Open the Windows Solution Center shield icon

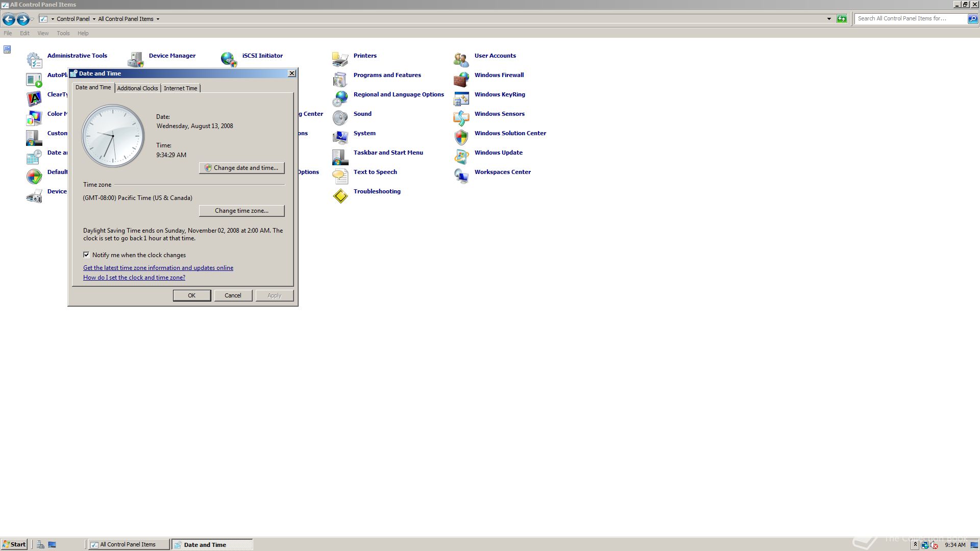tap(461, 137)
